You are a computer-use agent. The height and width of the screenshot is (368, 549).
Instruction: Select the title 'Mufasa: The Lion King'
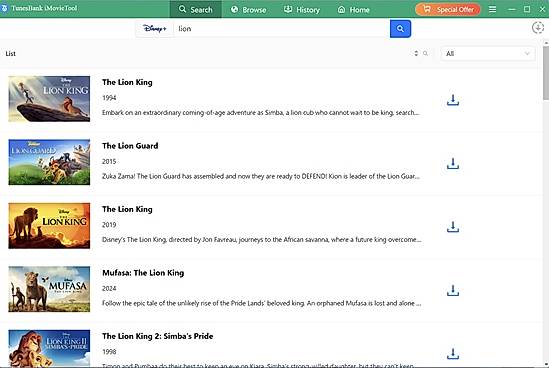point(143,273)
